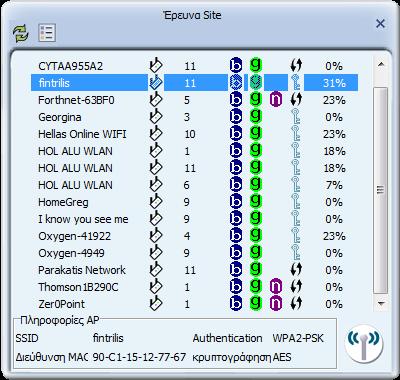Select HOL ALU WLAN with 7% signal

[x=195, y=185]
